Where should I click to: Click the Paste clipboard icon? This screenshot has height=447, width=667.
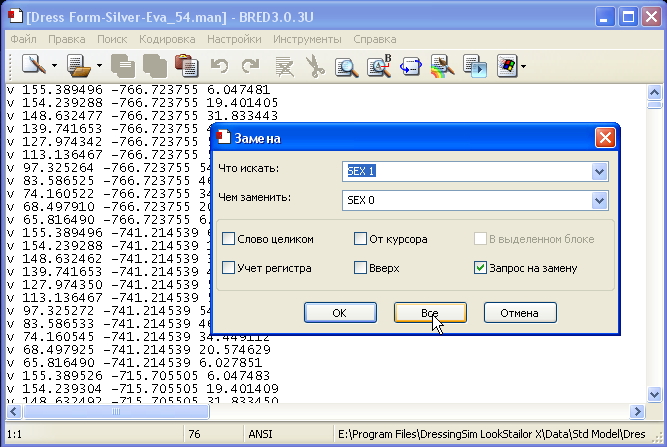[187, 66]
